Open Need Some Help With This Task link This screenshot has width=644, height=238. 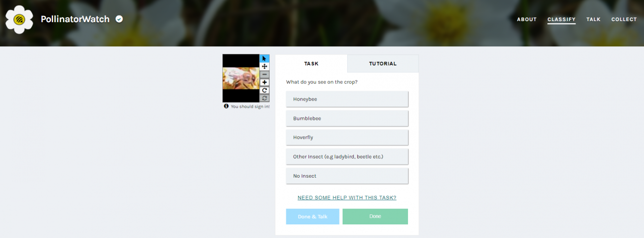point(347,198)
